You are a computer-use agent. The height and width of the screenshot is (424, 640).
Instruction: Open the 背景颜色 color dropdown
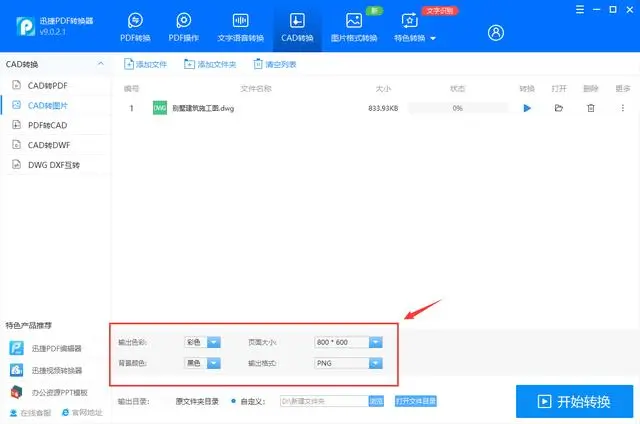tap(215, 363)
